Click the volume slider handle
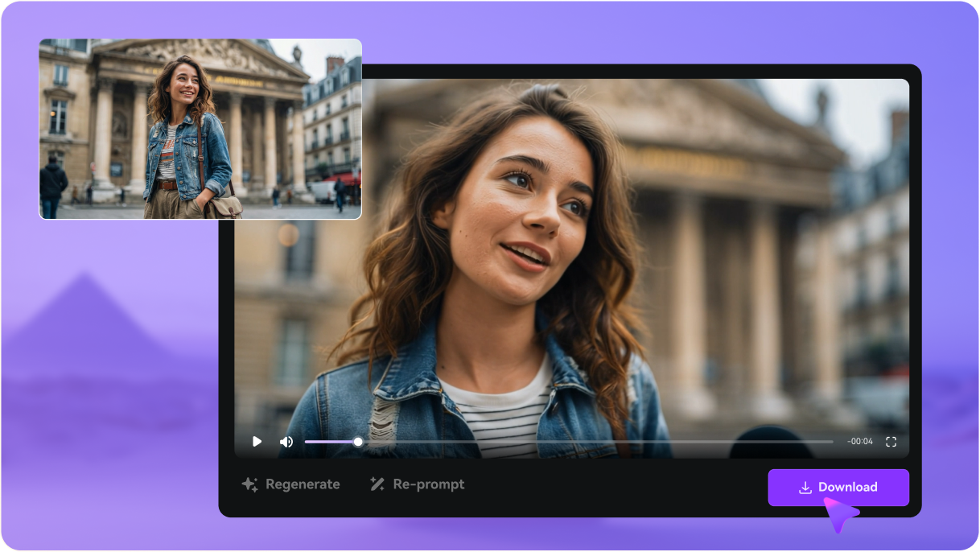 point(356,441)
